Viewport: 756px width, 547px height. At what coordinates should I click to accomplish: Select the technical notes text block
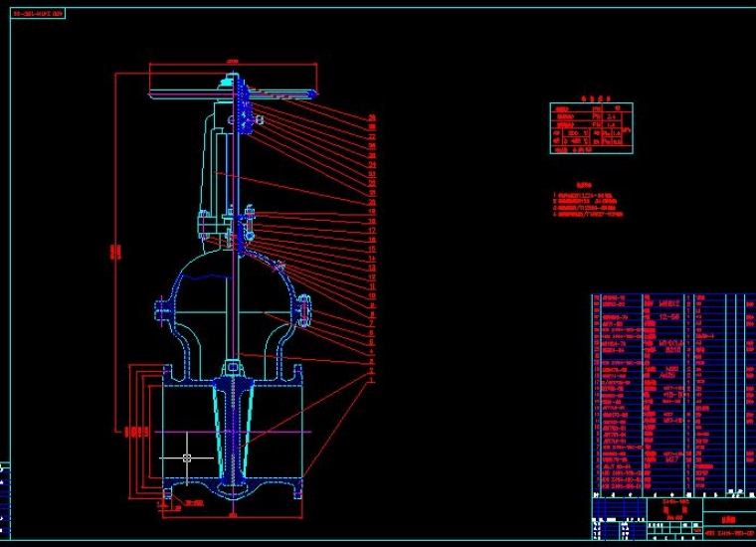coord(588,202)
